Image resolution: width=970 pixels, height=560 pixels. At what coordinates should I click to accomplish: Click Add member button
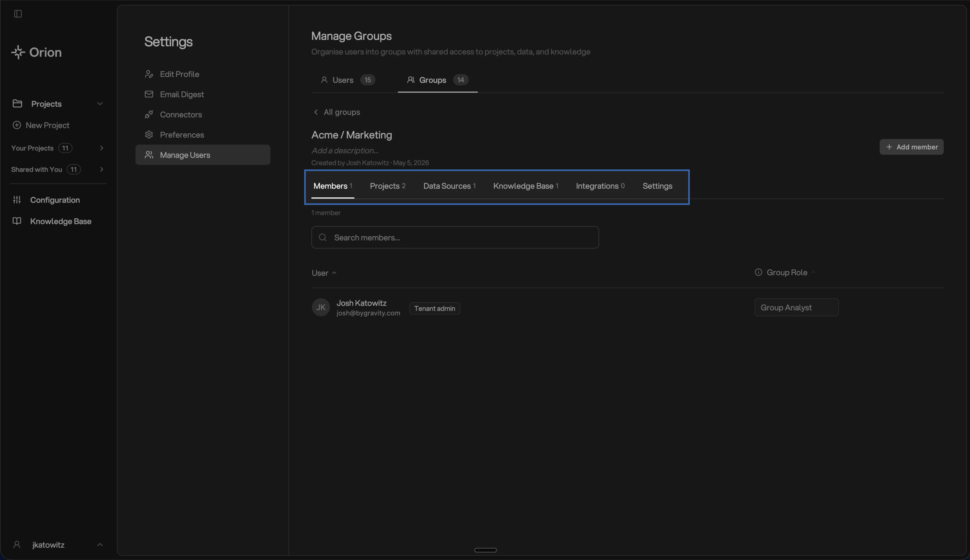tap(911, 147)
